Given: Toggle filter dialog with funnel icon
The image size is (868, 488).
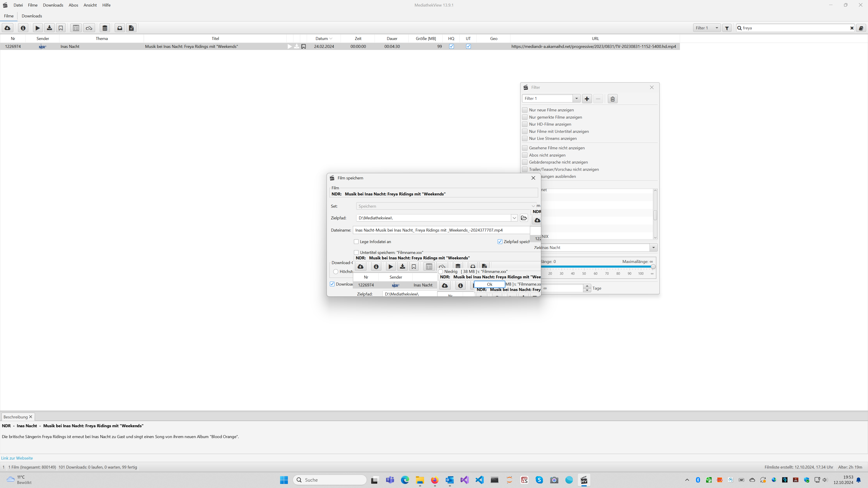Looking at the screenshot, I should (x=727, y=28).
